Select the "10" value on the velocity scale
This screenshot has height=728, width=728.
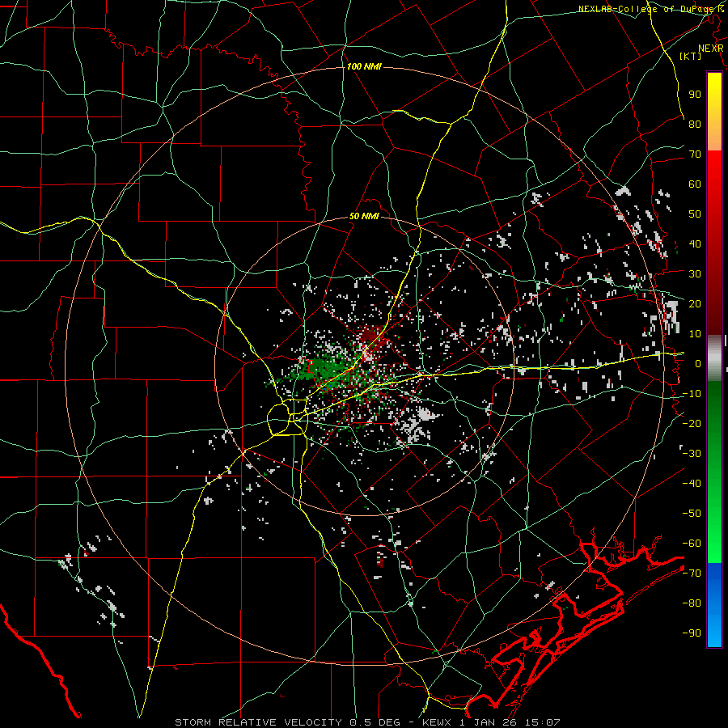click(x=695, y=334)
